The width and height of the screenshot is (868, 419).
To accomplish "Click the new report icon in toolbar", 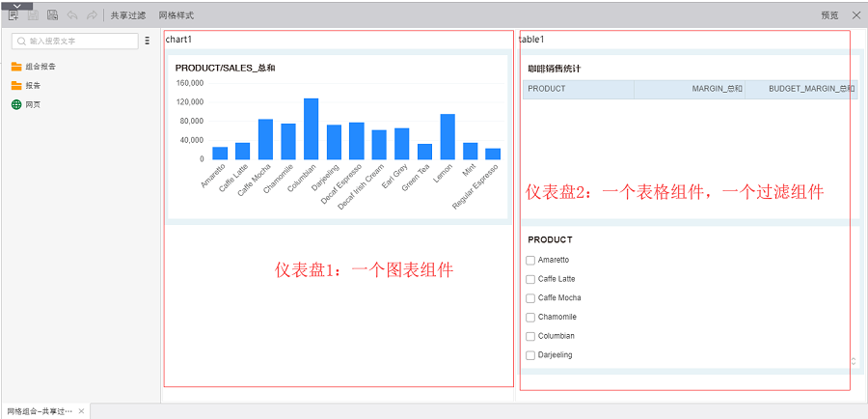I will click(x=14, y=15).
